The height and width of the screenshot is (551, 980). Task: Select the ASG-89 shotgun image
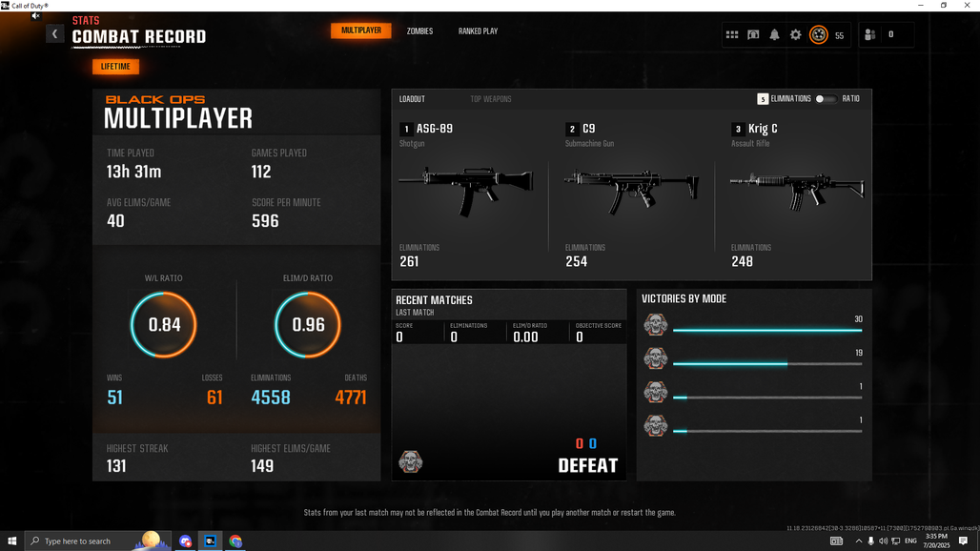coord(466,190)
